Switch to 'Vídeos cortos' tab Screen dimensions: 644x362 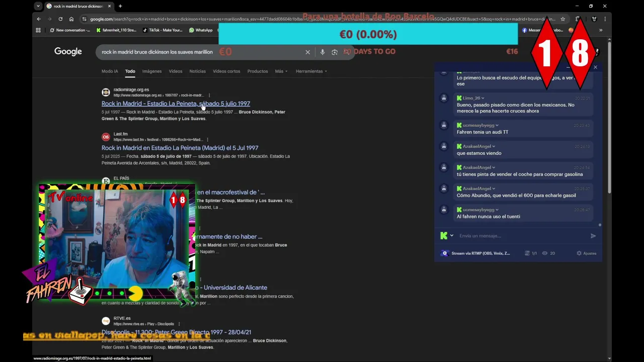pyautogui.click(x=226, y=71)
